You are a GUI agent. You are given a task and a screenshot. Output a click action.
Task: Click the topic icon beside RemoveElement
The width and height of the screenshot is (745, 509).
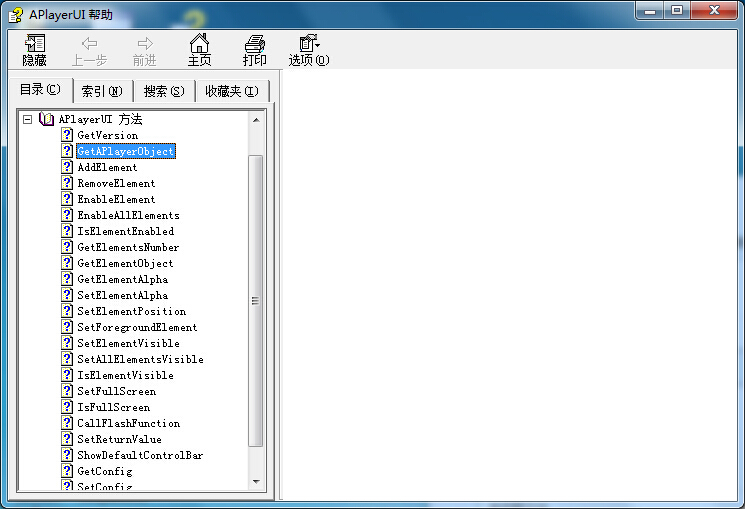[x=67, y=182]
